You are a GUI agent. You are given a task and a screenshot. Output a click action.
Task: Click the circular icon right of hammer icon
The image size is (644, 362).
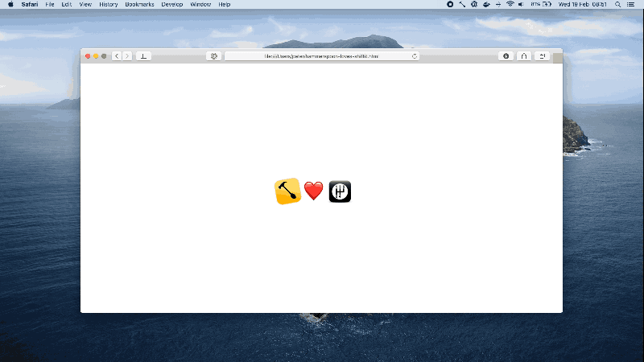point(474,5)
